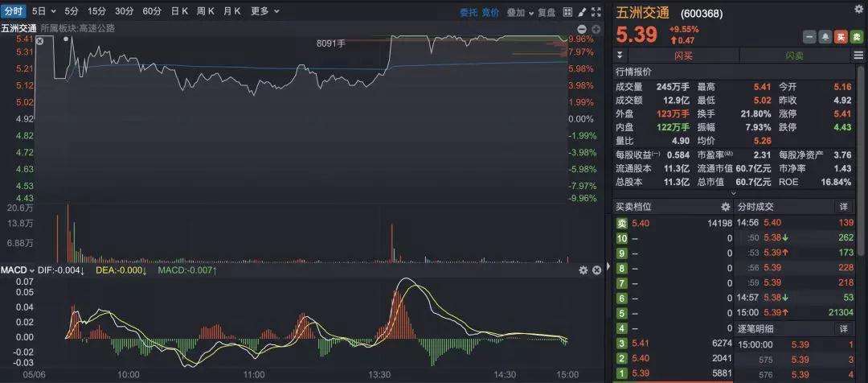The width and height of the screenshot is (868, 383).
Task: Close the call auction box overlay
Action: 40,41
